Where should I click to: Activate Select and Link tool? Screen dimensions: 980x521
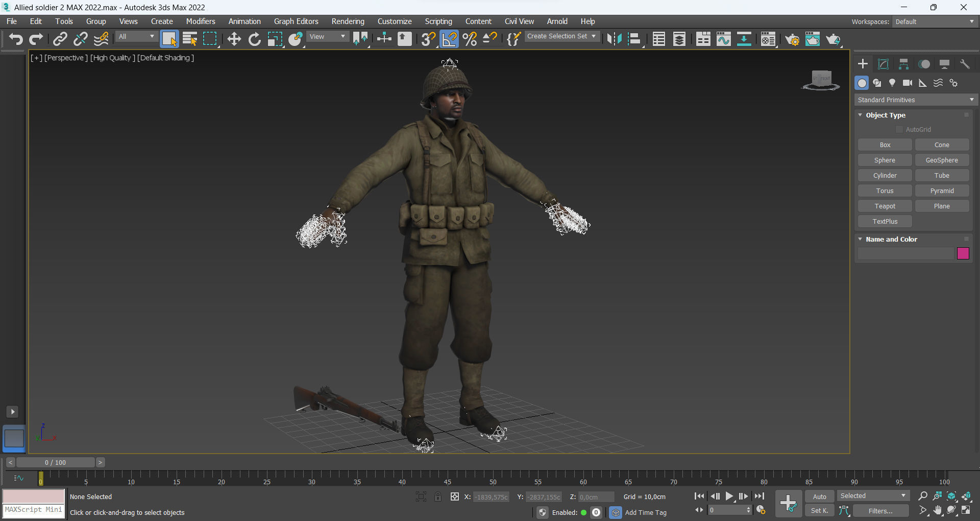click(x=60, y=39)
